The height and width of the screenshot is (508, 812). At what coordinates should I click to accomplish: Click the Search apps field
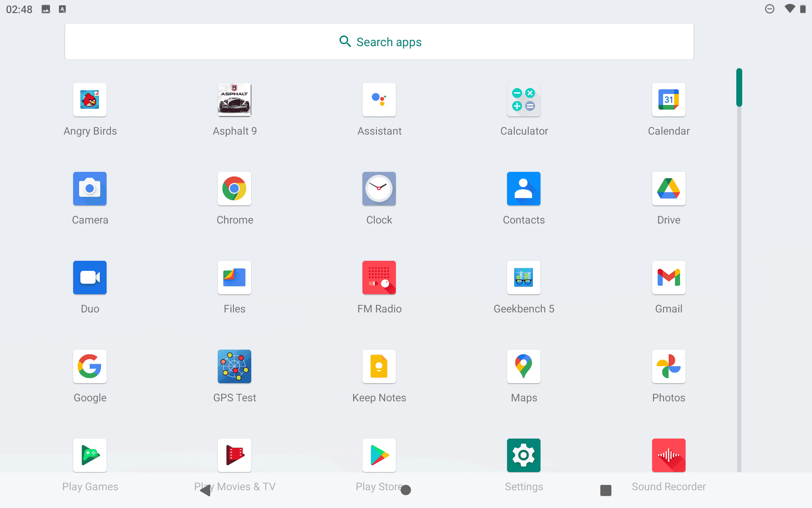click(x=379, y=41)
